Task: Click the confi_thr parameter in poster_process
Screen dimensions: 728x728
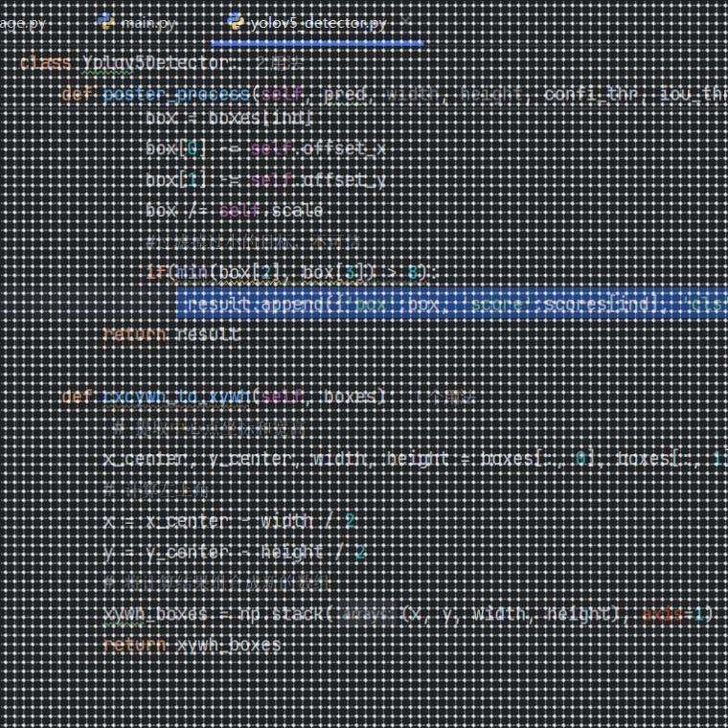Action: 591,94
